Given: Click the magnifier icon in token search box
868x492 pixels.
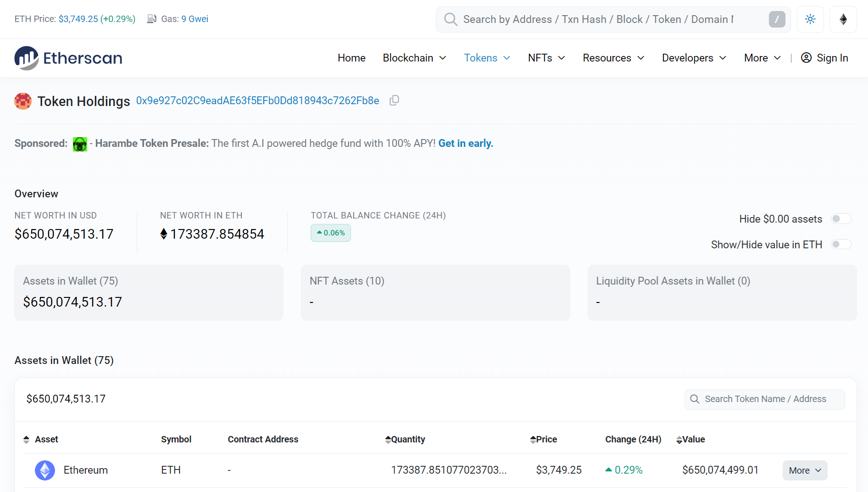Looking at the screenshot, I should tap(695, 399).
